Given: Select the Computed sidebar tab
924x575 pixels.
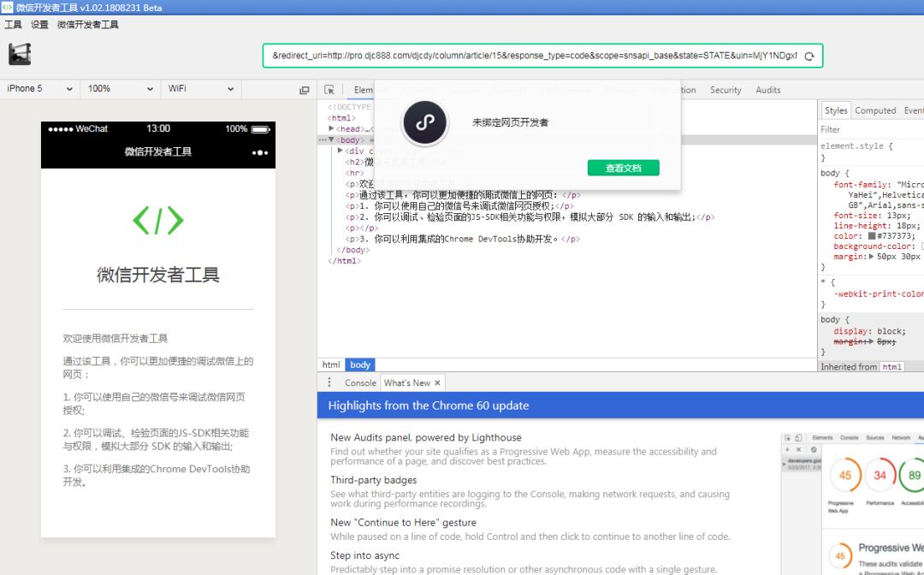Looking at the screenshot, I should [875, 110].
